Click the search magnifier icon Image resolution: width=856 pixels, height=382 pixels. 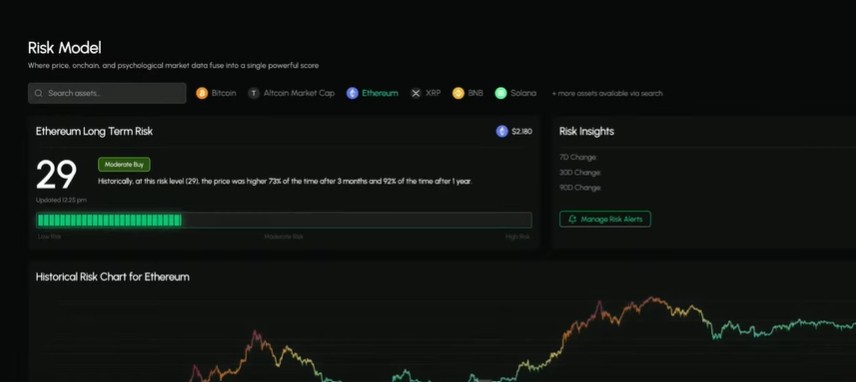(x=39, y=93)
